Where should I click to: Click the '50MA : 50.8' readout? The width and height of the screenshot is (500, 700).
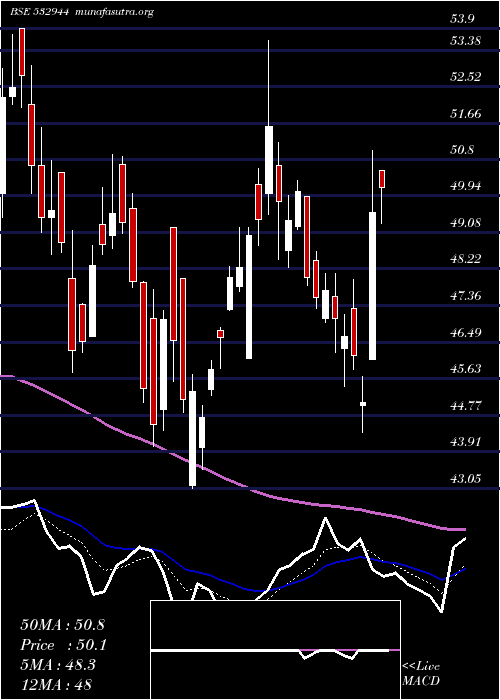(x=62, y=625)
